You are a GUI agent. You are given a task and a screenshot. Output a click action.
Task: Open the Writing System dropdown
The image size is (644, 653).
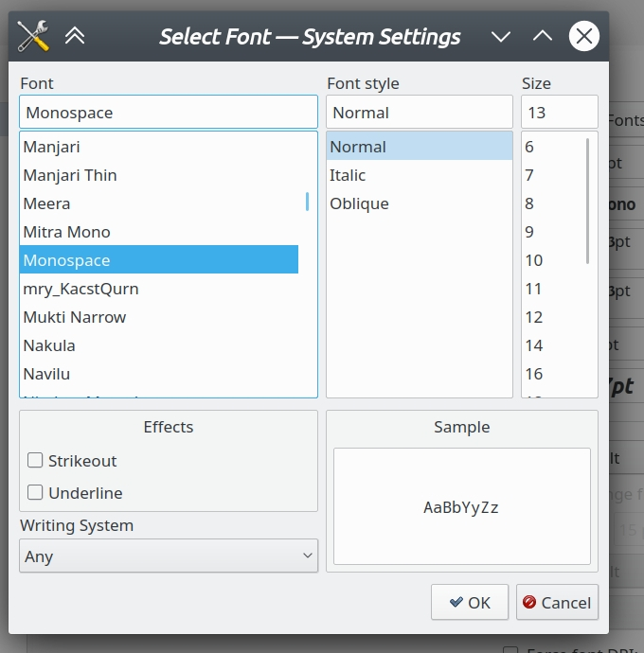coord(169,556)
